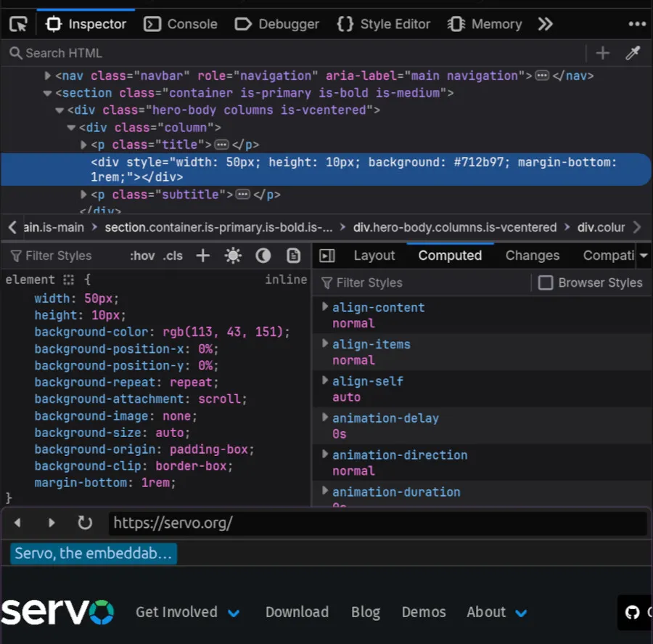Open the Get Involved dropdown menu
The image size is (653, 644).
click(187, 612)
